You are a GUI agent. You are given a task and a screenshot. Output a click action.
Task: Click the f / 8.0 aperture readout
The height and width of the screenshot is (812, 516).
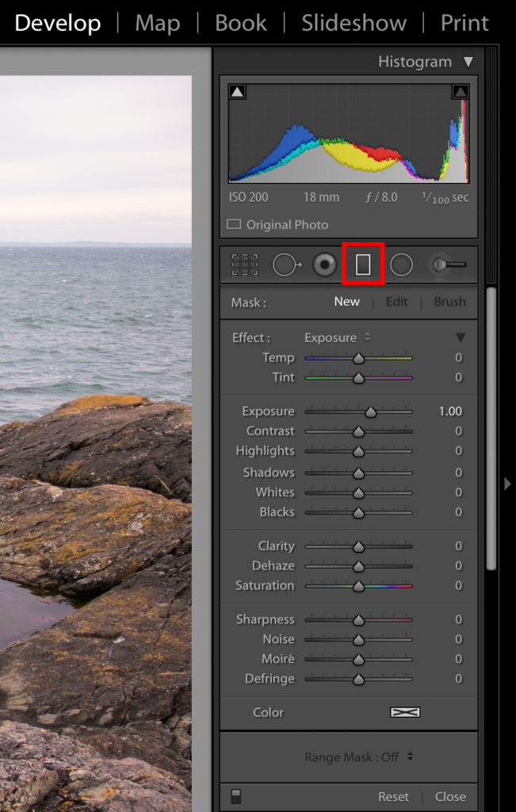(381, 197)
